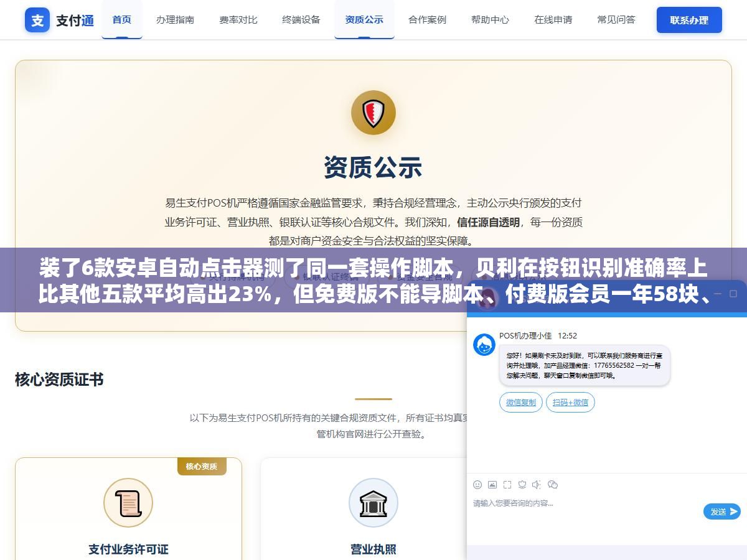
Task: Open 常见问答 in the navigation bar
Action: tap(616, 19)
